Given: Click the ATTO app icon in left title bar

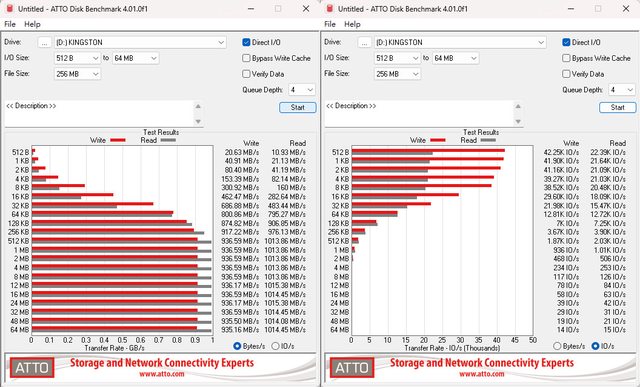Looking at the screenshot, I should [x=10, y=8].
